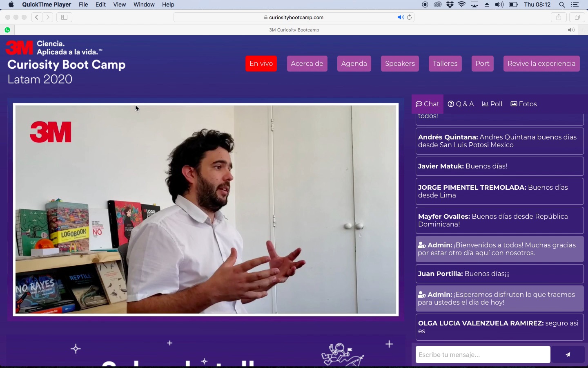
Task: Open the QuickTime Player Window menu
Action: [x=144, y=4]
